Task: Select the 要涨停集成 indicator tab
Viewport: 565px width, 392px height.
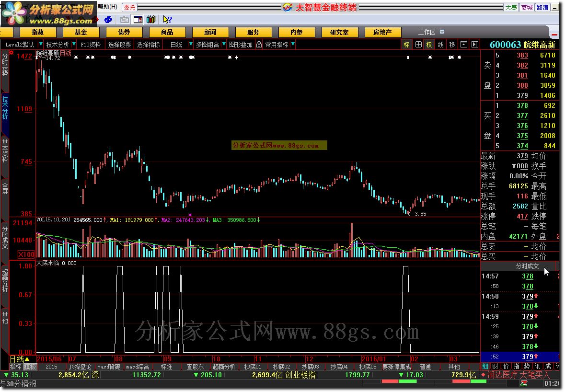Action: click(x=396, y=367)
